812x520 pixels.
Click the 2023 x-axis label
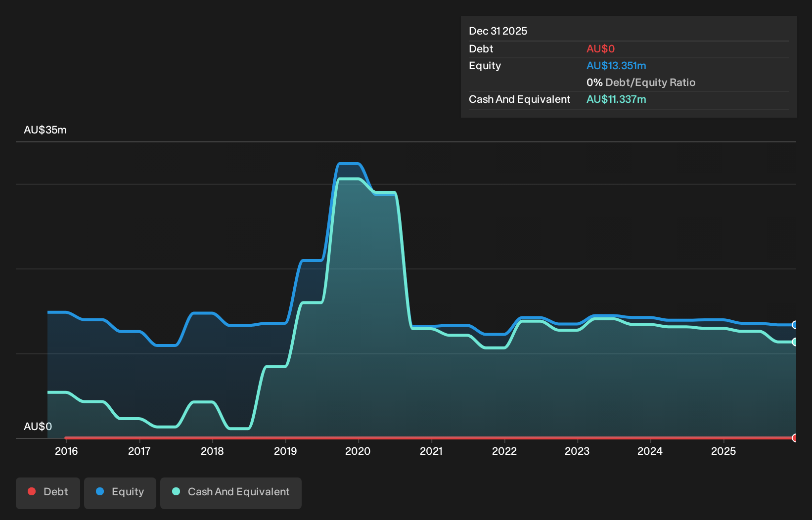click(x=577, y=451)
